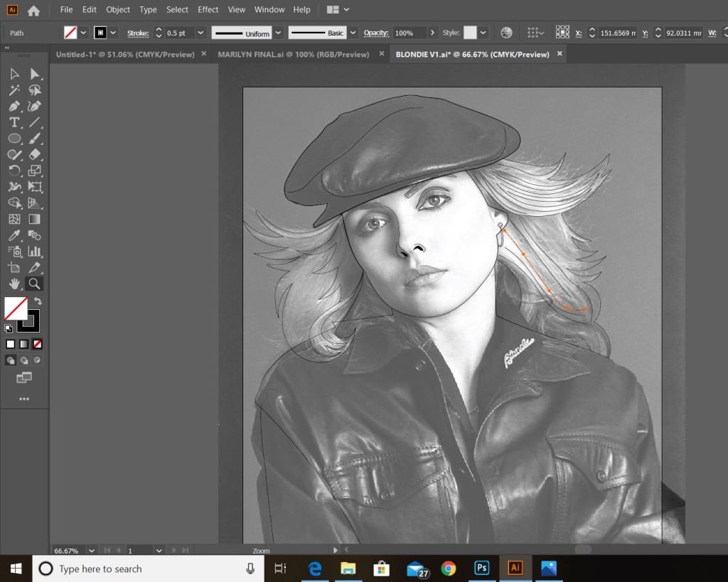Choose the Eraser tool
This screenshot has width=728, height=582.
[34, 154]
